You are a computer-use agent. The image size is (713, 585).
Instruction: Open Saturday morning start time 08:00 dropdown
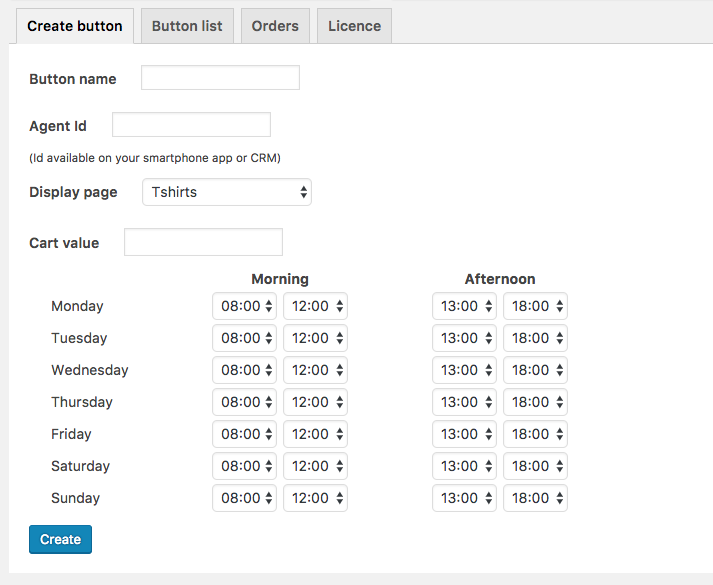[245, 466]
